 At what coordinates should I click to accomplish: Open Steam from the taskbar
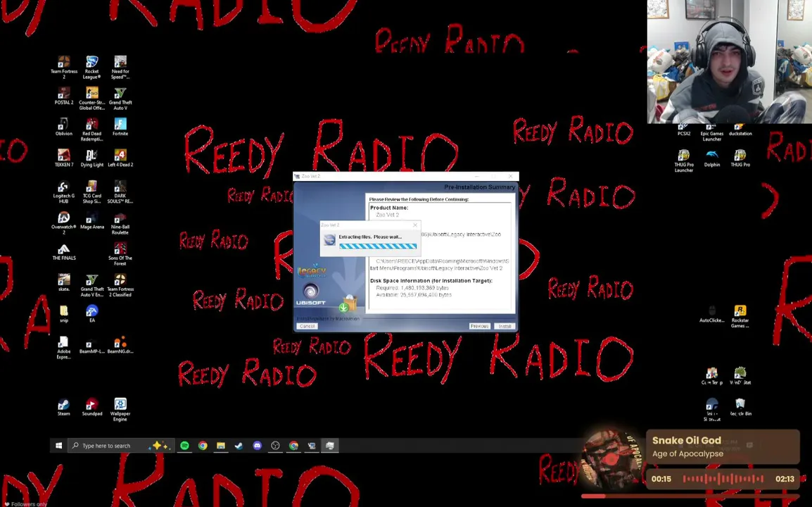pyautogui.click(x=239, y=445)
